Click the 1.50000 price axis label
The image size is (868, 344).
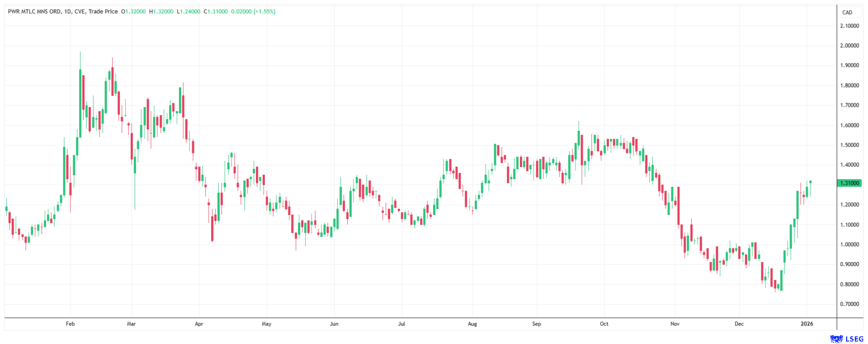tap(849, 145)
